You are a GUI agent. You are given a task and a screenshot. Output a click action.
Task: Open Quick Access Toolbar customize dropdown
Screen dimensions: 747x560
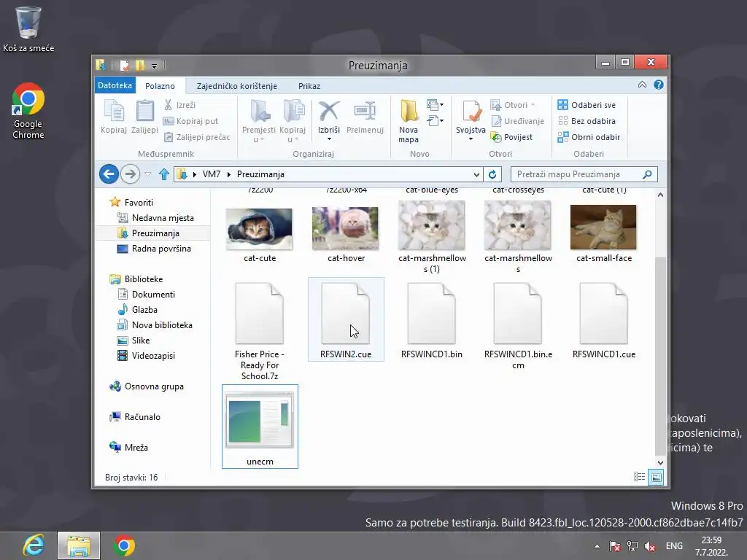(x=155, y=65)
